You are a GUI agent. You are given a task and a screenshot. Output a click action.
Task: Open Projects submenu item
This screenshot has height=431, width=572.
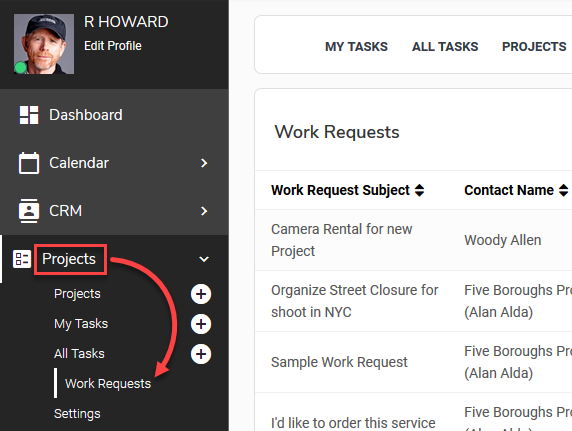[77, 294]
